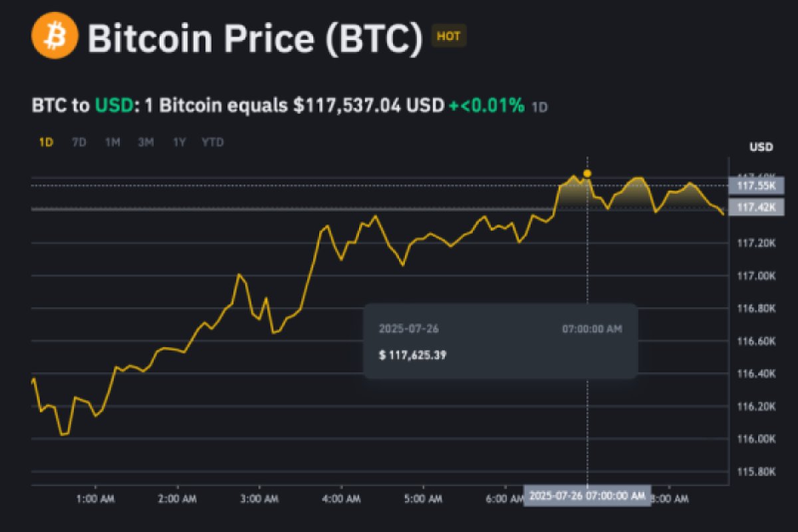The height and width of the screenshot is (532, 798).
Task: Click the 117.55K price axis tag
Action: [x=757, y=186]
